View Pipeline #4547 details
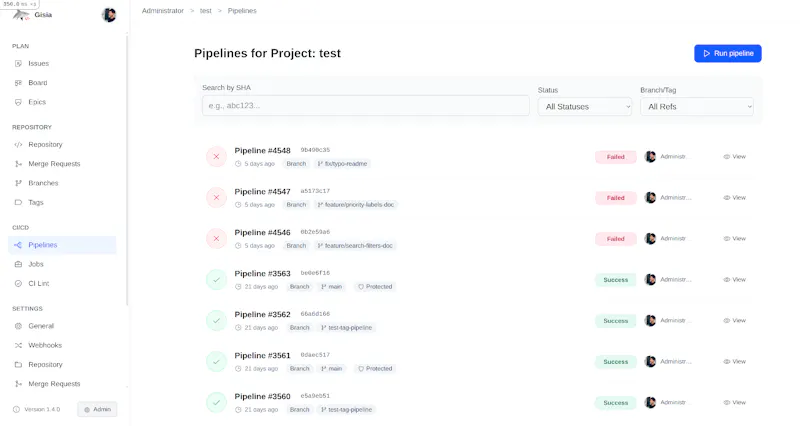Screen dimensions: 800x426 pyautogui.click(x=735, y=197)
